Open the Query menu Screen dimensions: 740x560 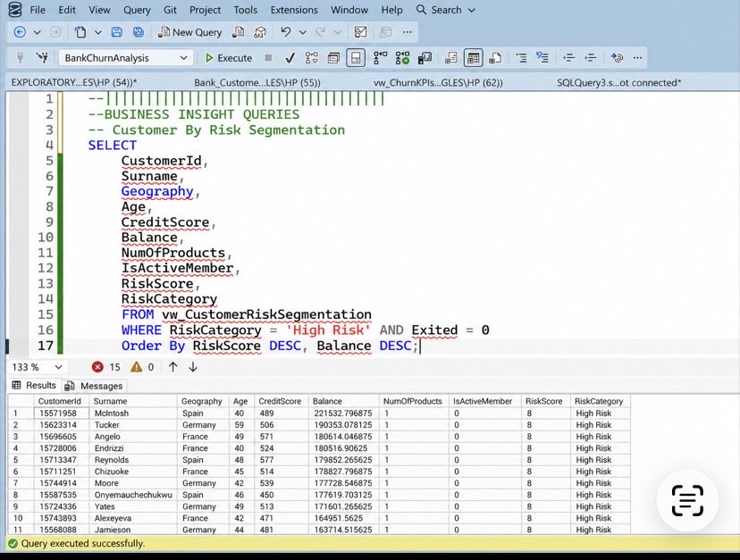click(137, 10)
